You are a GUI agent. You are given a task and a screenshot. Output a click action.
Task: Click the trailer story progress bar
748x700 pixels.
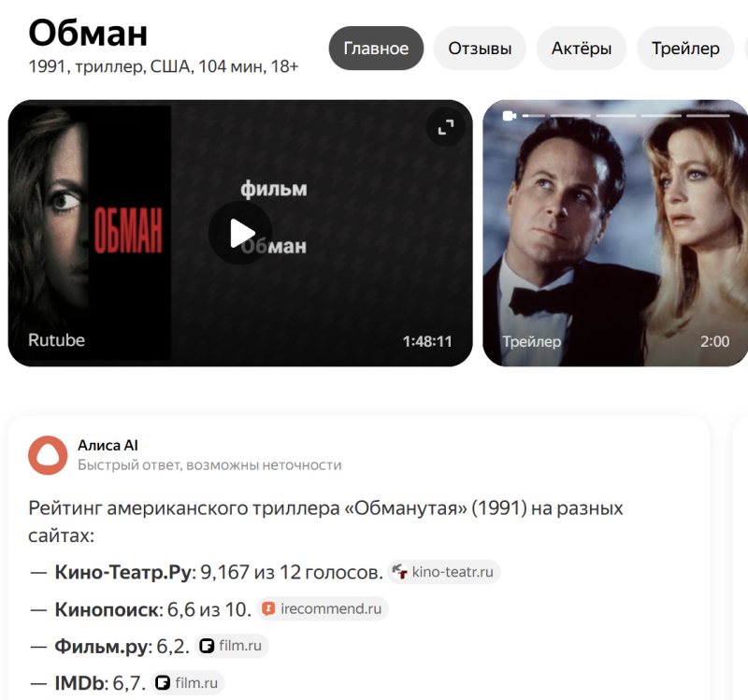point(626,115)
